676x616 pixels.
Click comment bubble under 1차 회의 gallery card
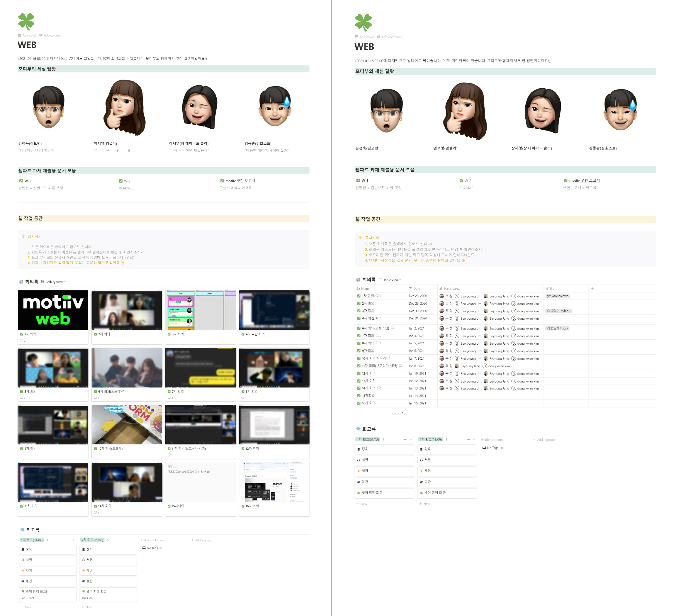click(x=22, y=341)
